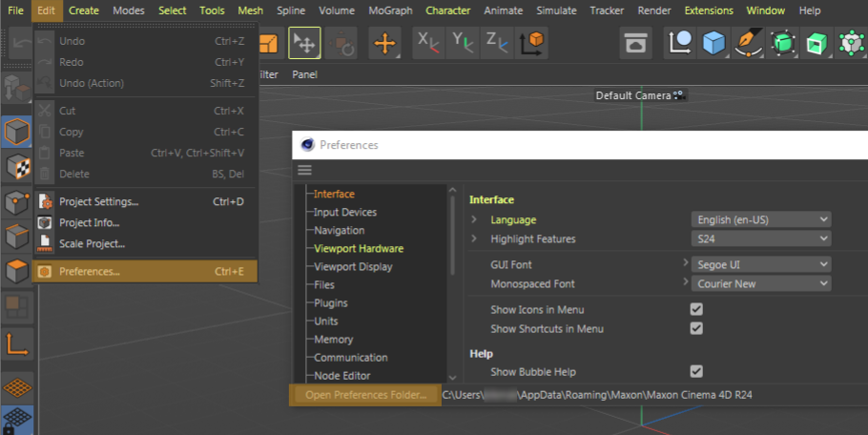Image resolution: width=868 pixels, height=435 pixels.
Task: Open the Simulate menu
Action: tap(556, 10)
